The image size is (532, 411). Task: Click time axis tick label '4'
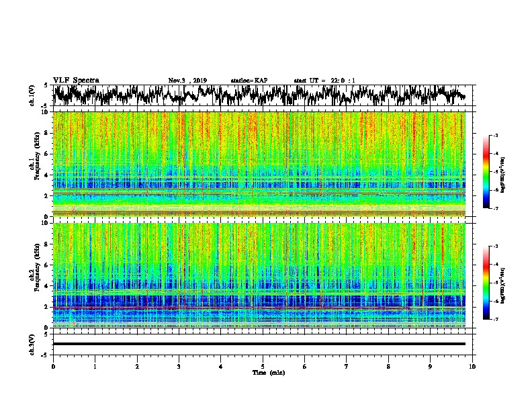pos(221,367)
